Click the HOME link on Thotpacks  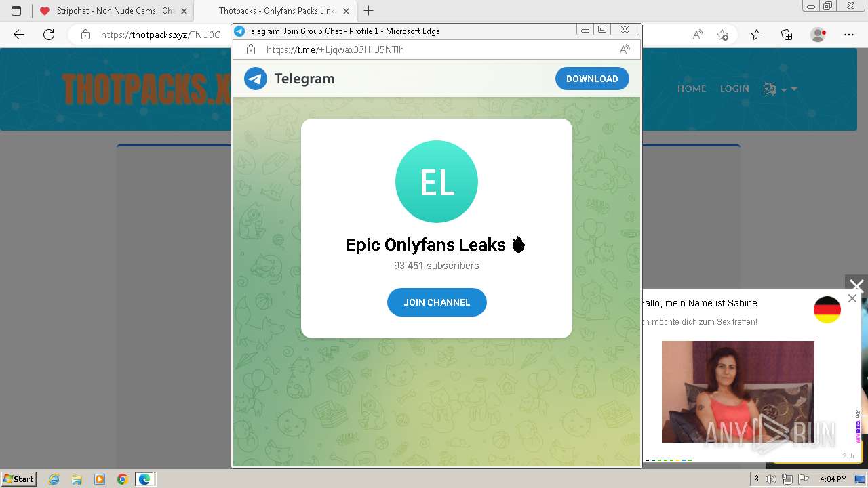coord(692,89)
